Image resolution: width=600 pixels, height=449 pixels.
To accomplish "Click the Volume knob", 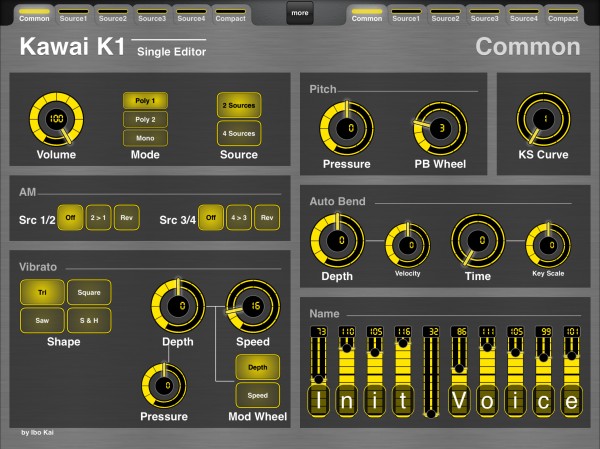I will click(56, 119).
